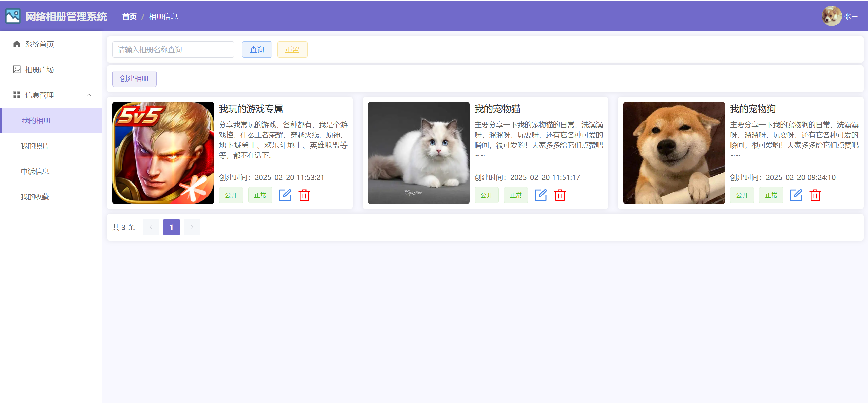Viewport: 868px width, 403px height.
Task: Click red trash icon on 我的宠物狗 album
Action: click(x=815, y=195)
